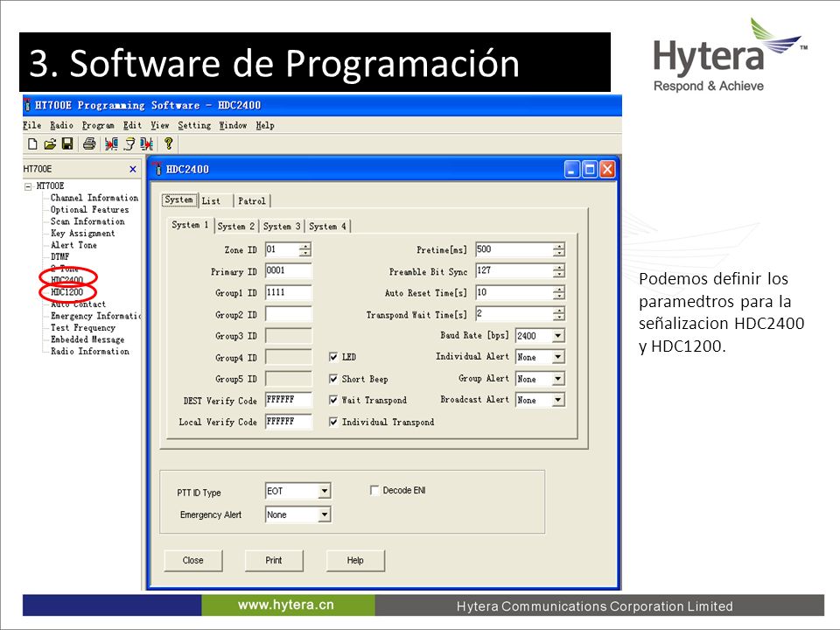Click the Pretime[ms] spinner arrows
The width and height of the screenshot is (840, 630).
coord(559,249)
